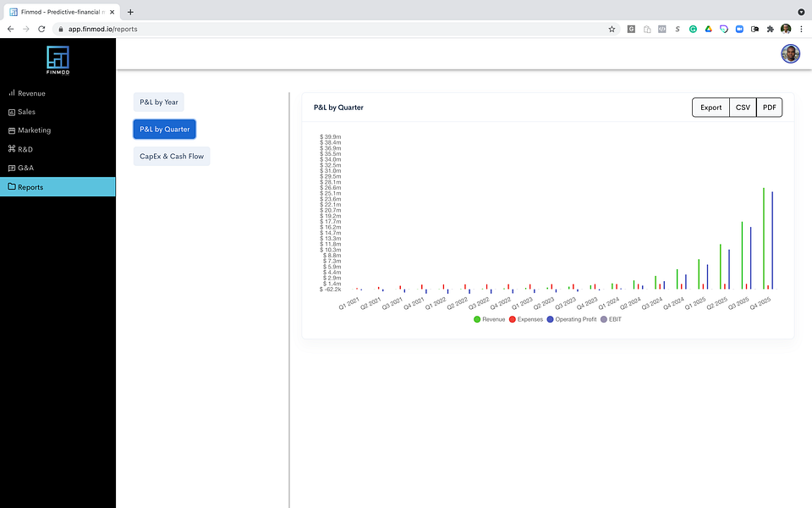Select the Marketing sidebar icon
The image size is (812, 508).
[11, 130]
